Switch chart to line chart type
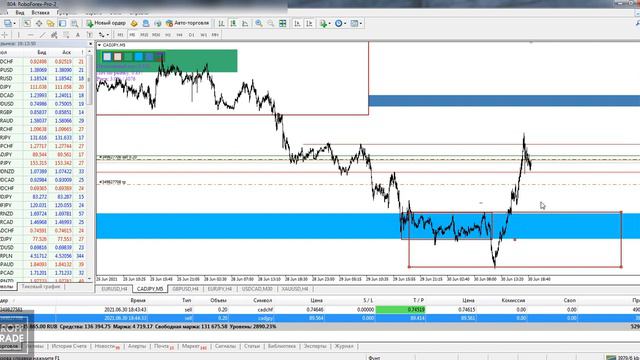 point(245,24)
